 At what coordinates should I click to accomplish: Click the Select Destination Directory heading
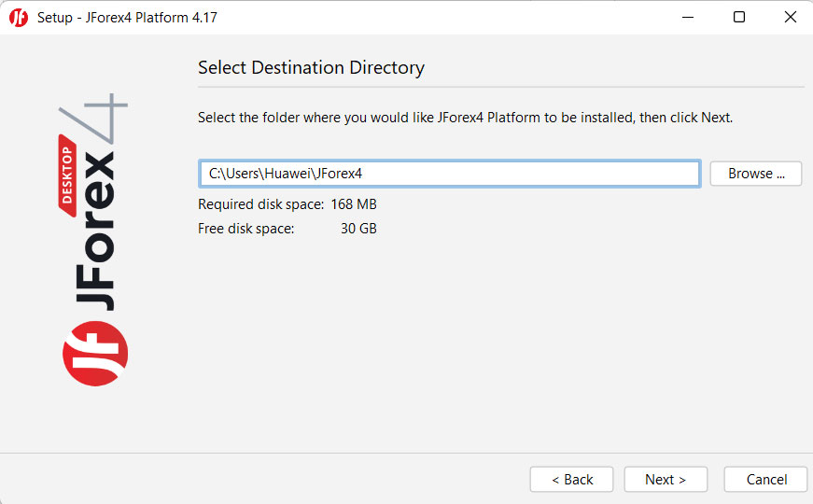(x=311, y=68)
